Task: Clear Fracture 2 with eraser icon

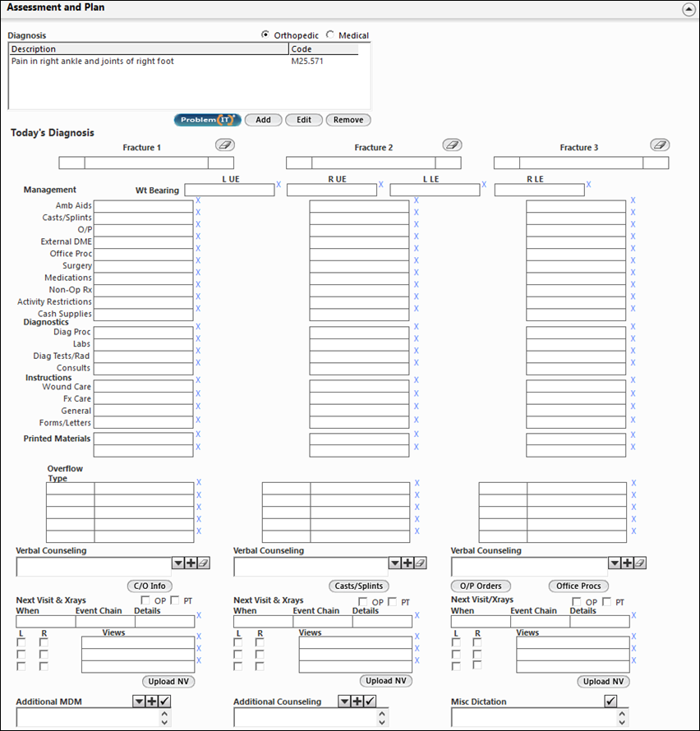Action: pos(452,145)
